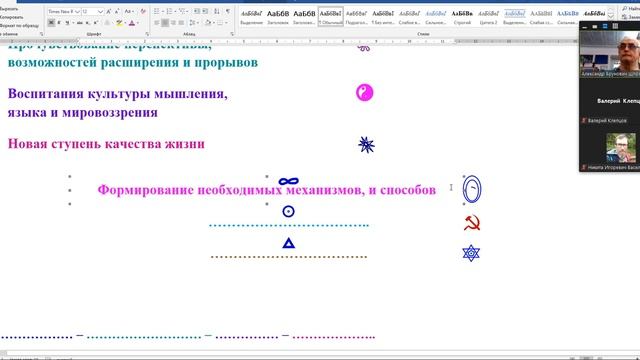The height and width of the screenshot is (360, 640).
Task: Click Decrease indent icon
Action: (197, 11)
